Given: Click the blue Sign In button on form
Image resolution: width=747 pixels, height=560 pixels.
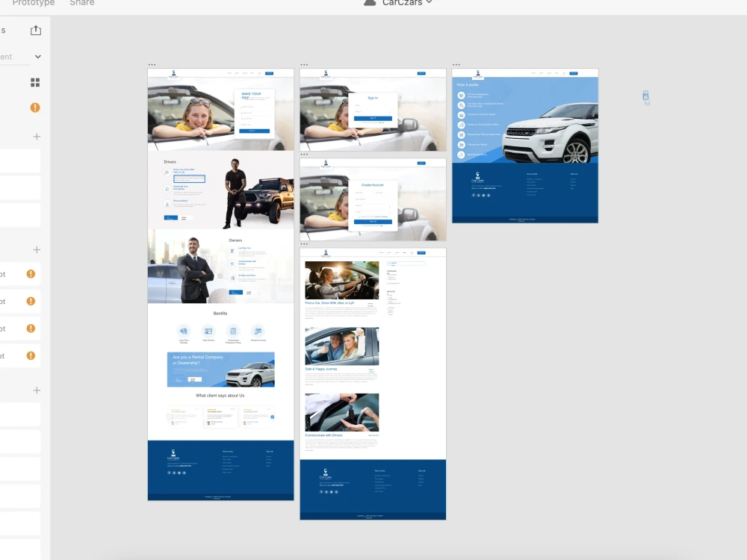Looking at the screenshot, I should [373, 118].
